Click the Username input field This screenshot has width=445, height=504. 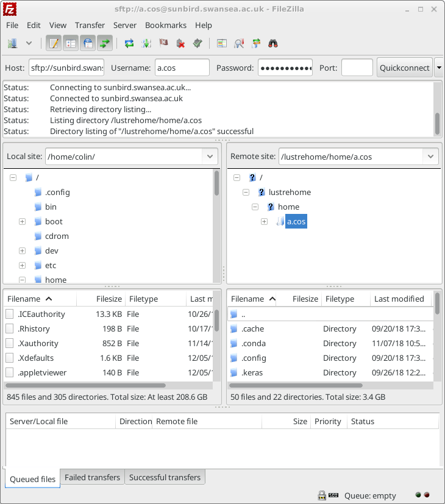[x=182, y=68]
